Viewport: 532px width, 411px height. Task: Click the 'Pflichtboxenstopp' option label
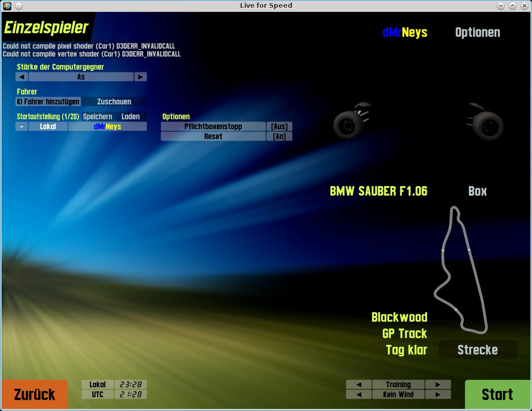pos(213,126)
